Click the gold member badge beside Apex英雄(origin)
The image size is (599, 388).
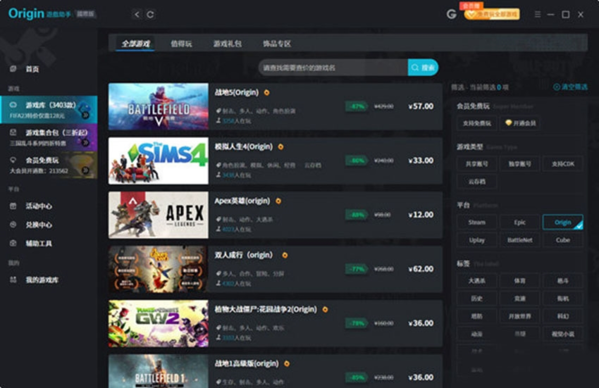tap(278, 201)
